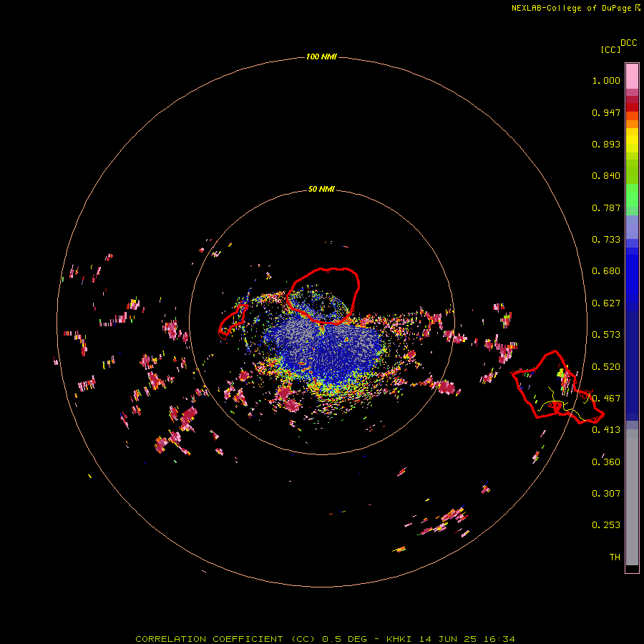Viewport: 644px width, 644px height.
Task: Click the 0.520 color scale value
Action: click(x=606, y=367)
